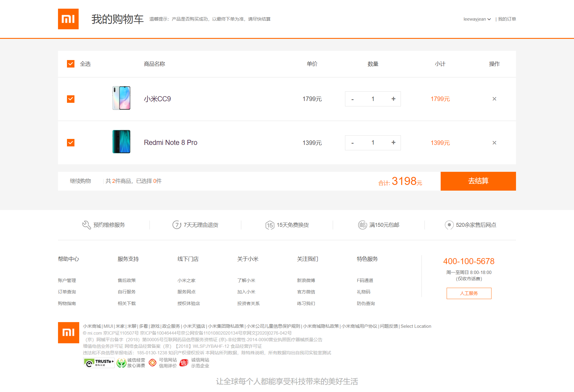The width and height of the screenshot is (574, 392).
Task: Increase 小米CC9 quantity with plus
Action: (393, 99)
